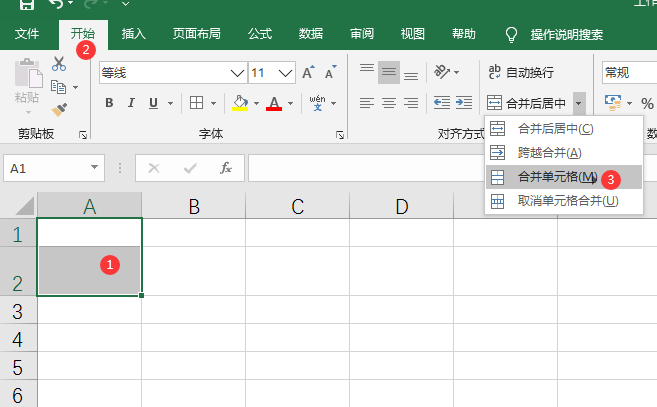Toggle Bold formatting

coord(109,103)
